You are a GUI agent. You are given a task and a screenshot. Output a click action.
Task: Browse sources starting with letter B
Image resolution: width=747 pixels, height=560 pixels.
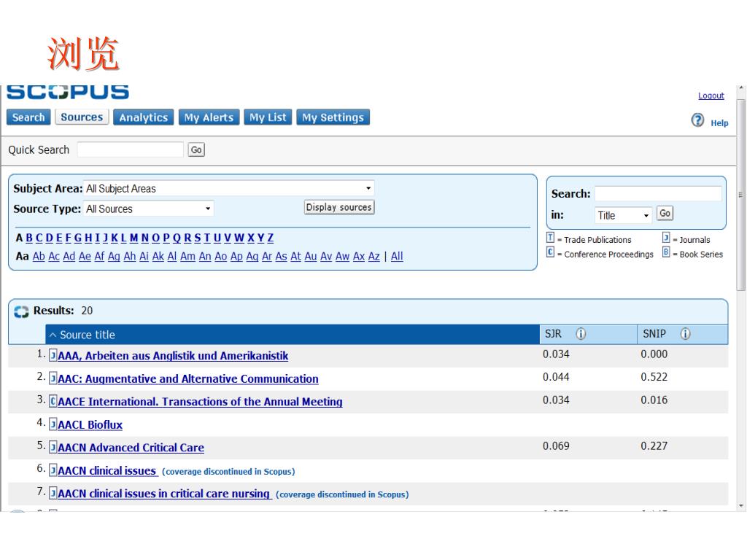coord(29,238)
